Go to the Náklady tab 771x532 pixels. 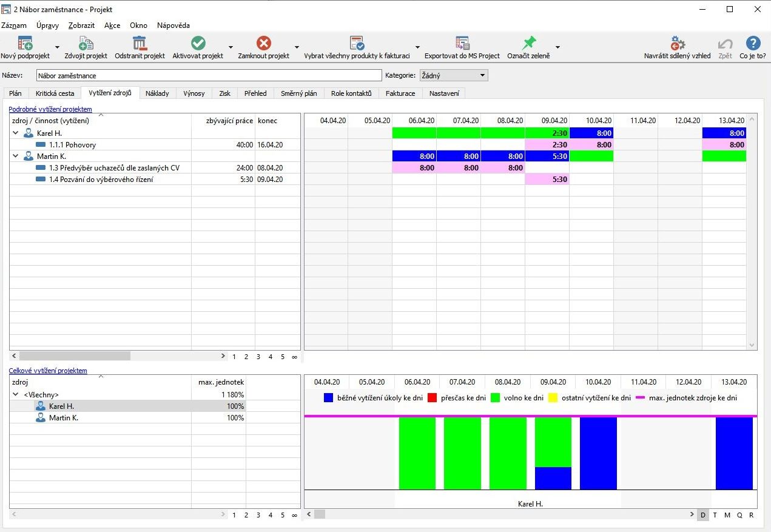pos(157,93)
